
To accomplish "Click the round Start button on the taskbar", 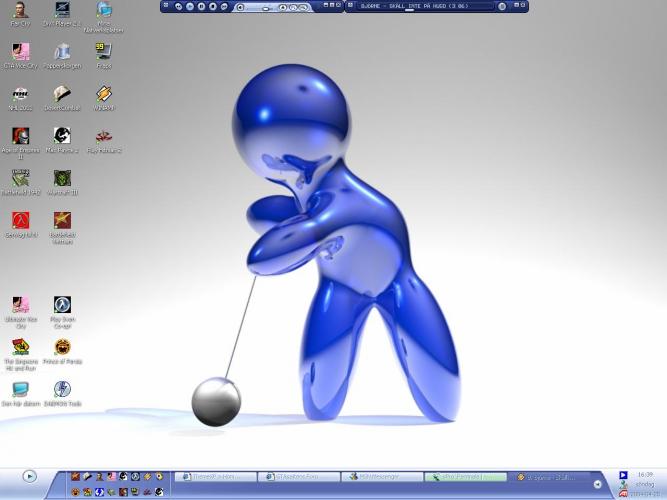I will pos(29,476).
